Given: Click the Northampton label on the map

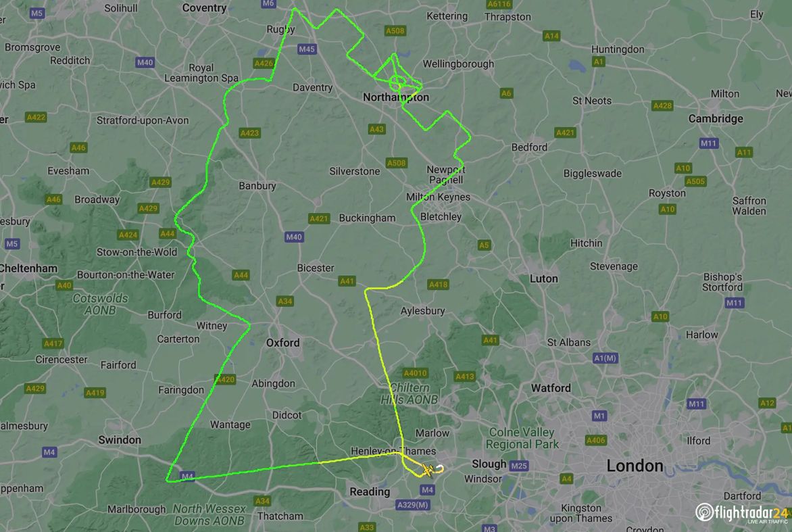Looking at the screenshot, I should pyautogui.click(x=396, y=97).
